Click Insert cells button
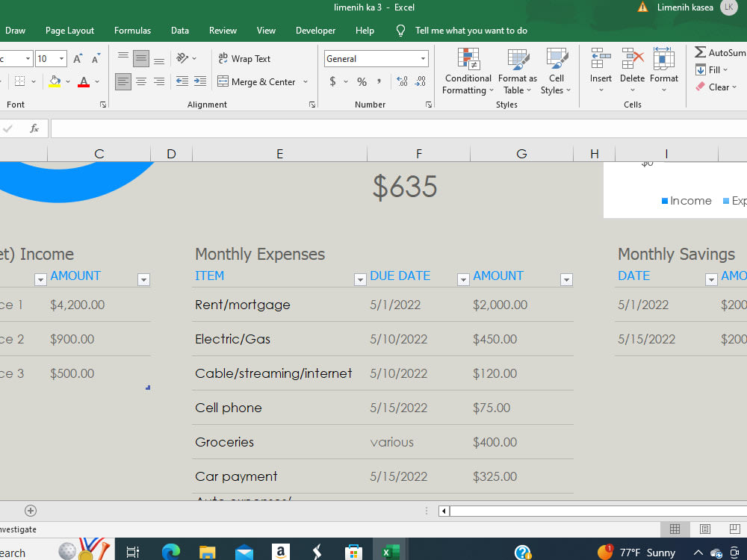 point(601,70)
